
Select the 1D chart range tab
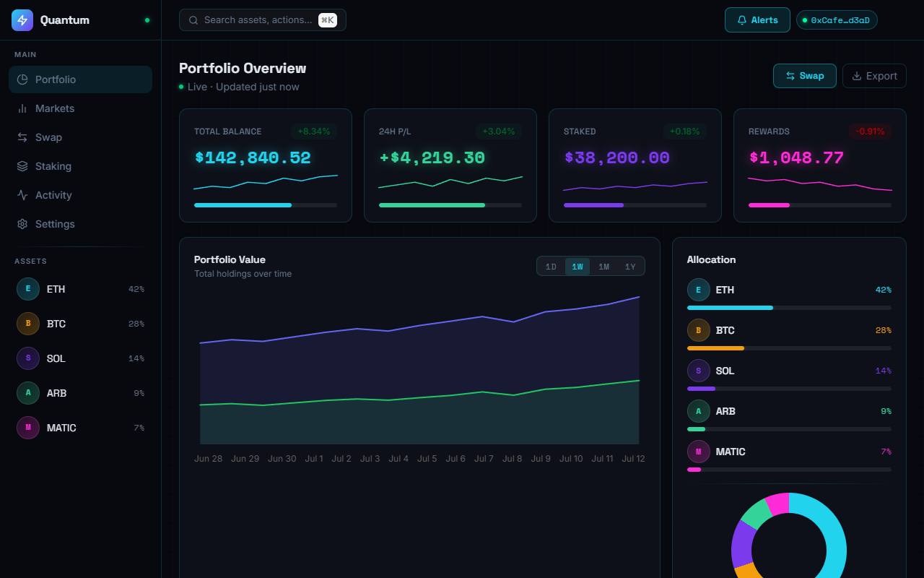(551, 267)
